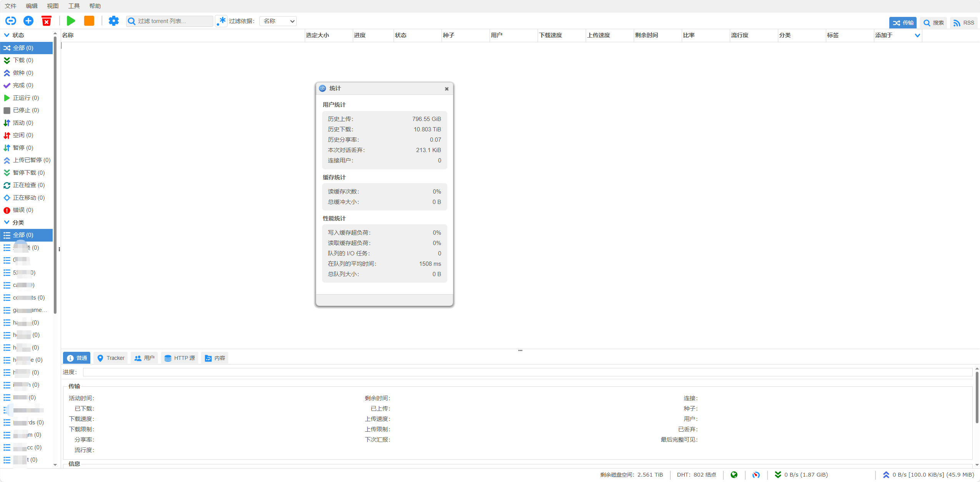This screenshot has width=980, height=482.
Task: Delete torrents using the red trash icon
Action: pyautogui.click(x=47, y=21)
